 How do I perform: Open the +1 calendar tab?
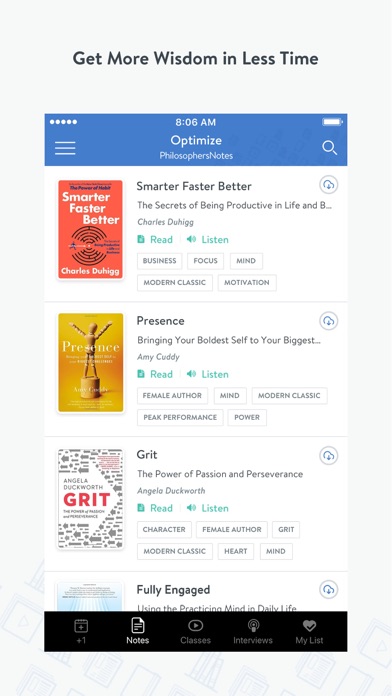coord(81,631)
